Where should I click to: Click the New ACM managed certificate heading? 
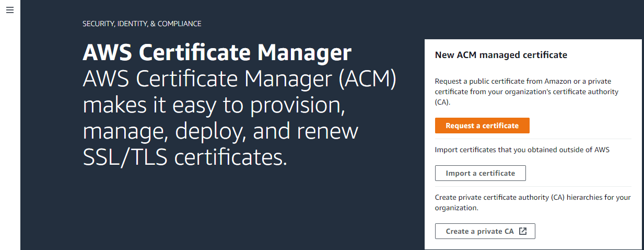pos(501,54)
